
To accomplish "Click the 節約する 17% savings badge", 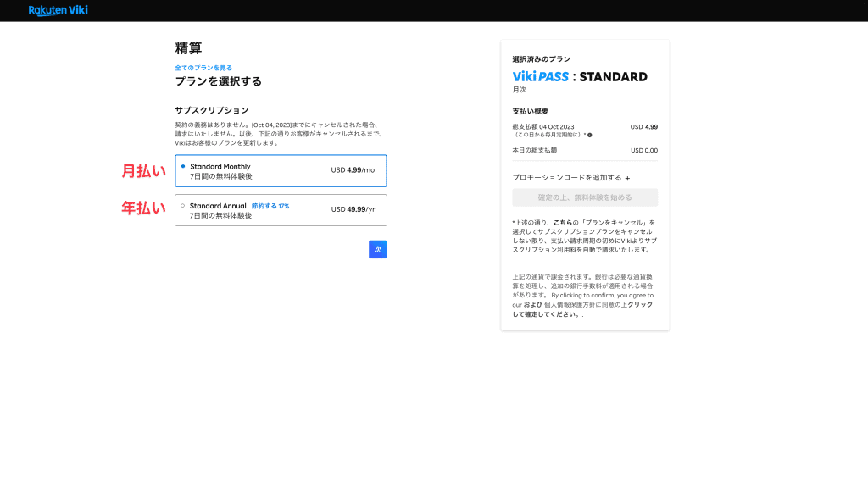I will (x=270, y=206).
